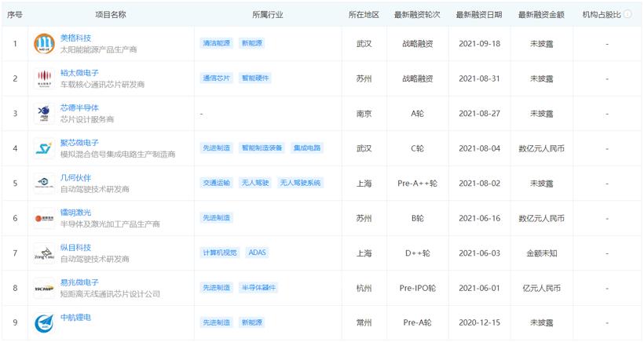Select the 通信芯片 industry tag
Viewport: 644px width, 342px height.
(x=216, y=78)
